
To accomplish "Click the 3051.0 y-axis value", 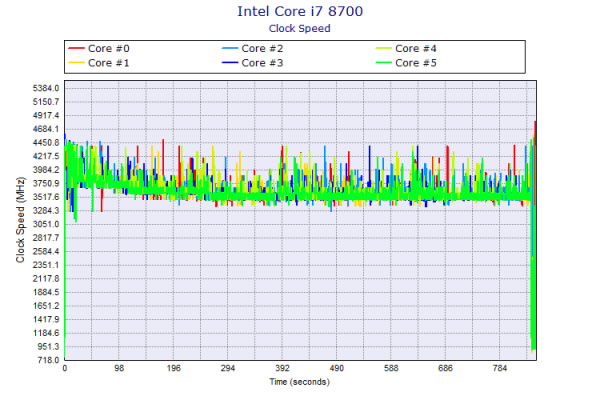I will tap(46, 224).
